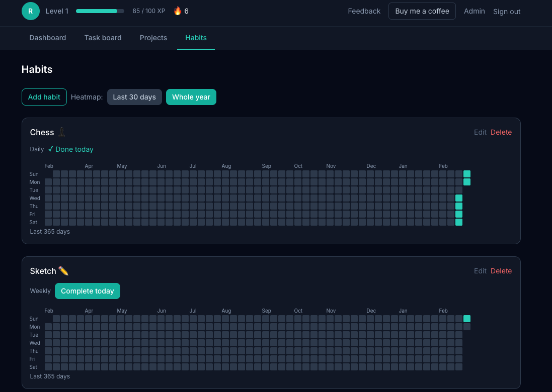Select the Whole year heatmap view
552x392 pixels.
191,96
